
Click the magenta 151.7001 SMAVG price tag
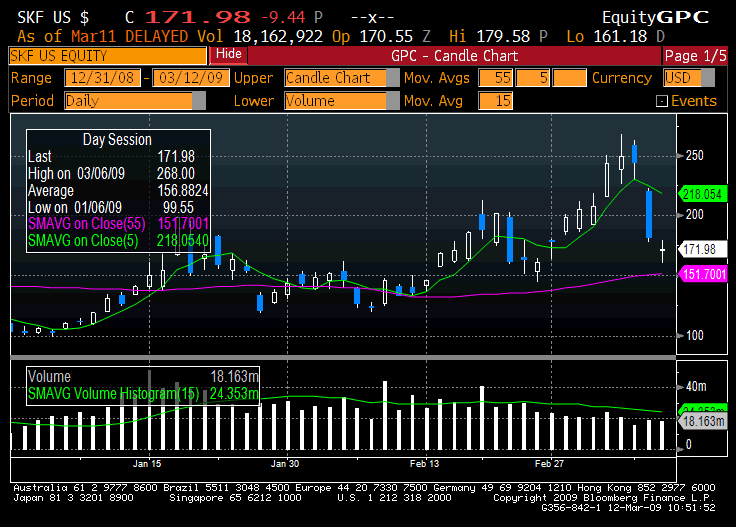703,274
